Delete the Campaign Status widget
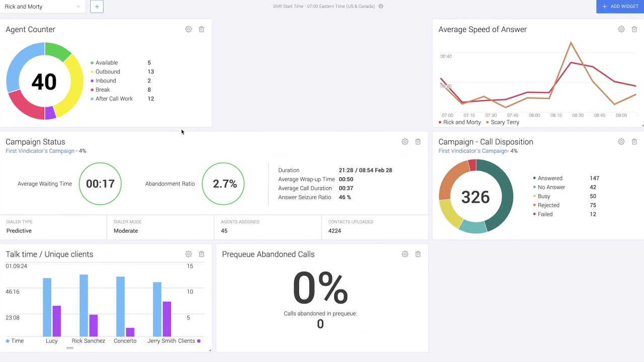The image size is (644, 362). tap(418, 142)
